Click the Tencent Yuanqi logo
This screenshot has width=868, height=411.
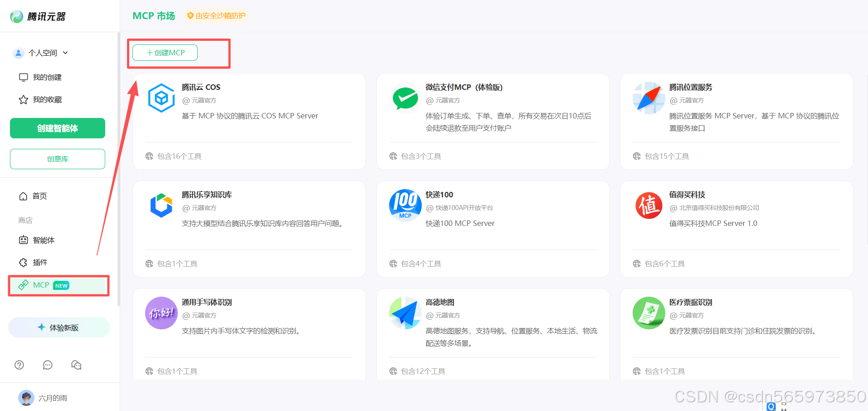[x=38, y=16]
